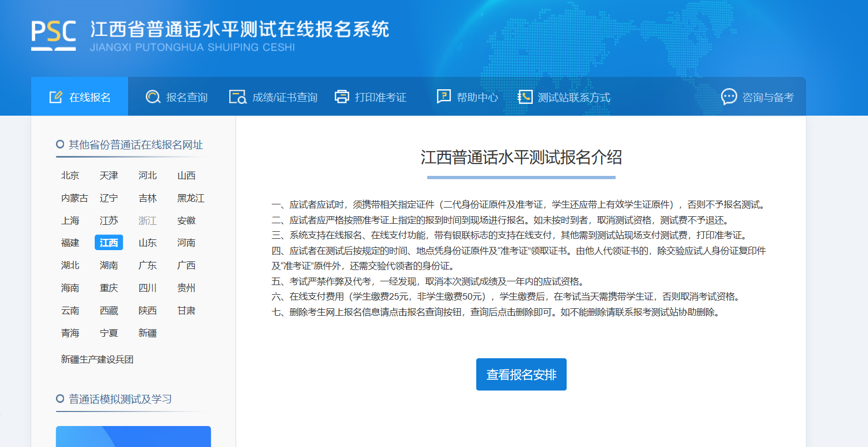
Task: Click the 打印准考证 printer icon
Action: [x=342, y=97]
